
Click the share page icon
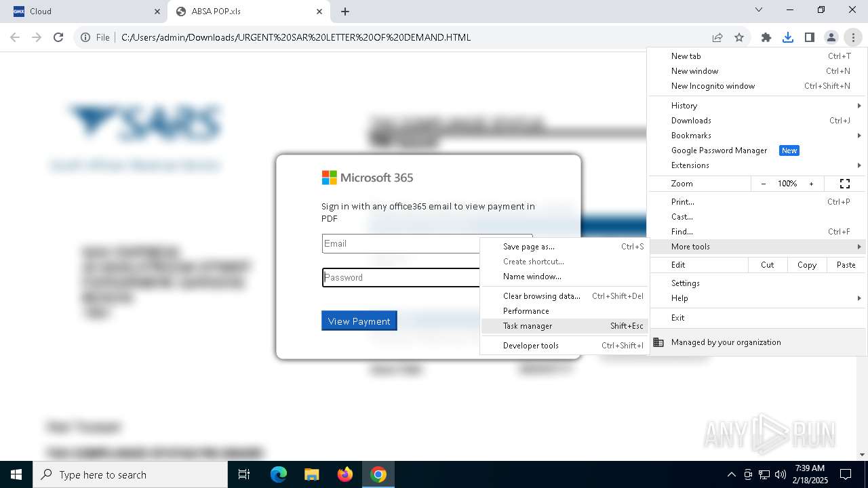tap(717, 37)
